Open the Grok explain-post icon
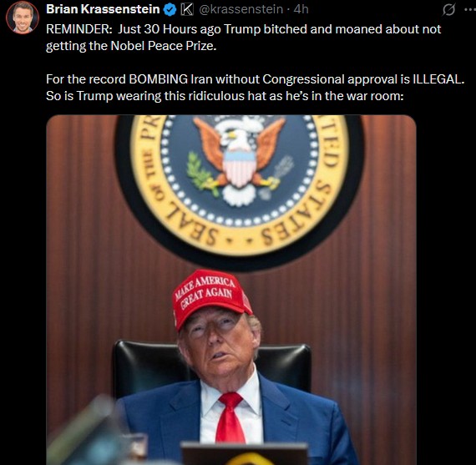This screenshot has width=476, height=465. click(448, 10)
